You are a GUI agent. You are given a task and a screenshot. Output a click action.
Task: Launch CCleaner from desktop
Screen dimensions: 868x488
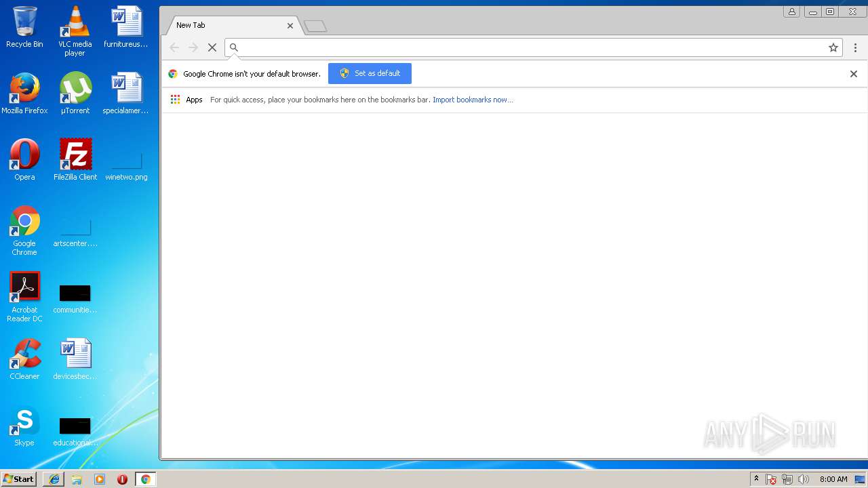(x=24, y=359)
